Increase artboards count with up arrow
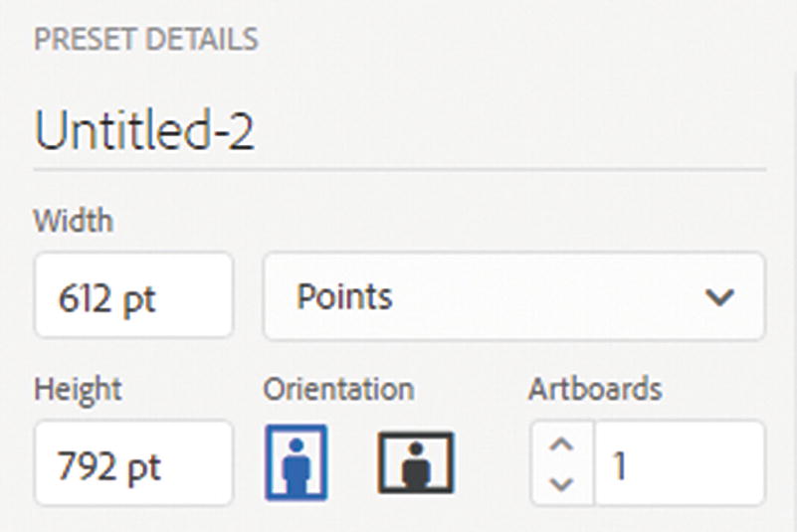The width and height of the screenshot is (797, 532). [562, 445]
